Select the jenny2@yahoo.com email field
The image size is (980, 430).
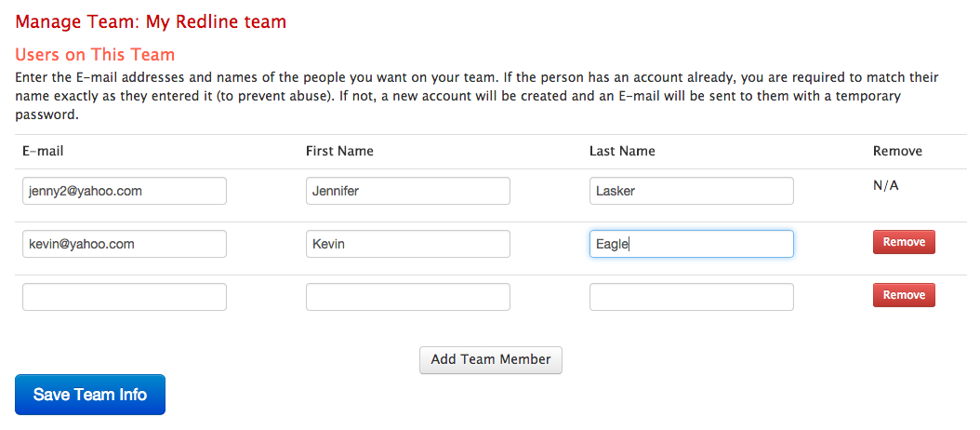point(125,191)
